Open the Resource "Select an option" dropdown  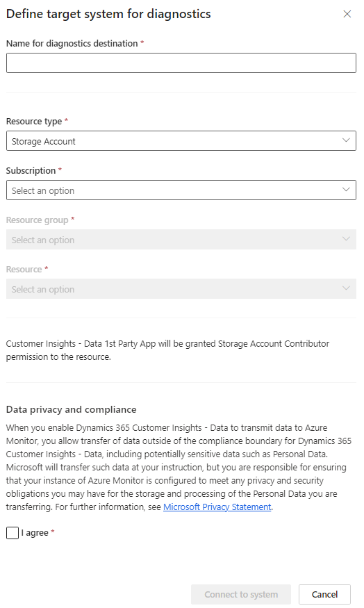[x=181, y=288]
